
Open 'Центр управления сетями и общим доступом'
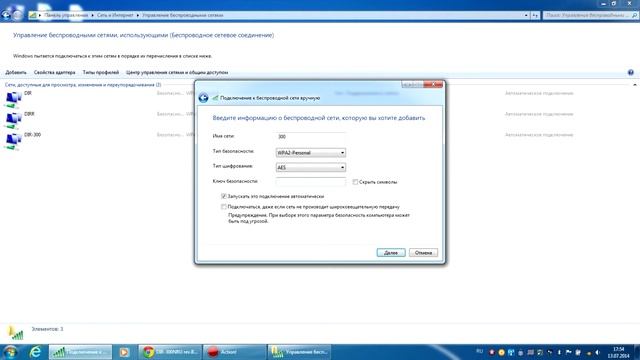(x=177, y=72)
